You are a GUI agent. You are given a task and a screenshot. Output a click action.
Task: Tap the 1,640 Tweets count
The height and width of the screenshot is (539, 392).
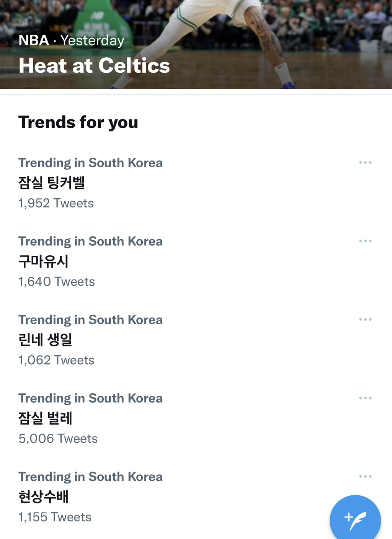click(x=57, y=282)
